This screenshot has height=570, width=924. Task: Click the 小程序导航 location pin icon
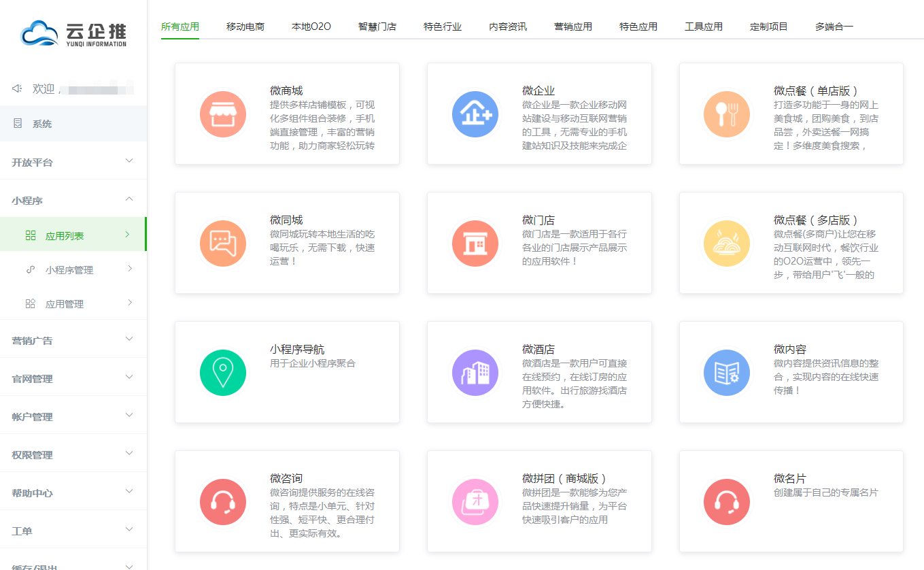pyautogui.click(x=222, y=373)
